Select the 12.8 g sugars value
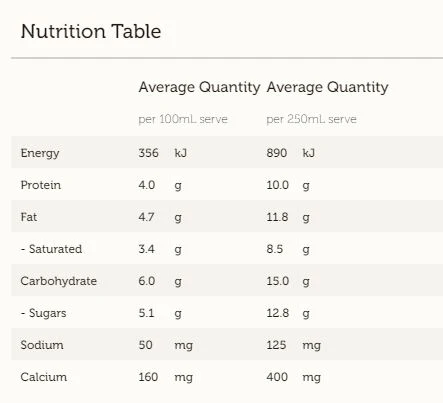This screenshot has width=443, height=403. pyautogui.click(x=288, y=313)
